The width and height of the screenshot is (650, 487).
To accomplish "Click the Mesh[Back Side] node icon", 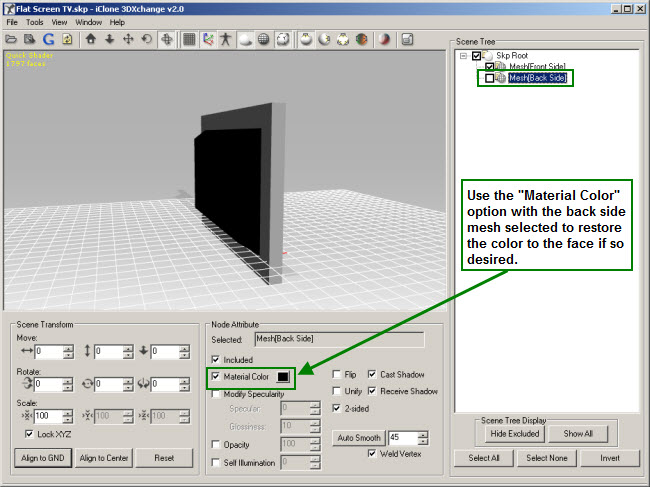I will pyautogui.click(x=501, y=78).
